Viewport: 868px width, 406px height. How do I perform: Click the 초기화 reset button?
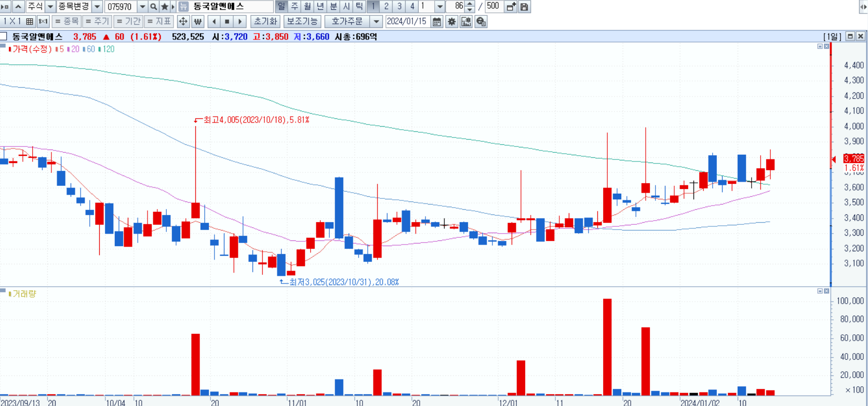(x=265, y=22)
